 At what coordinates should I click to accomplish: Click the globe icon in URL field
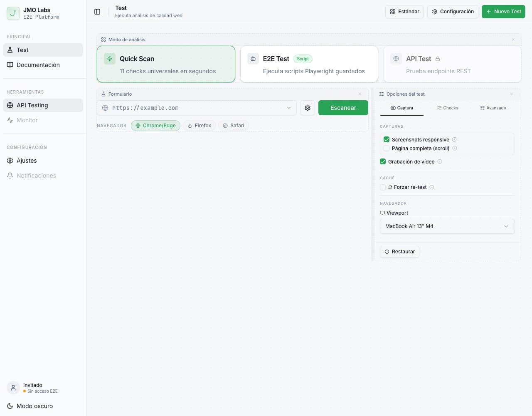[105, 108]
